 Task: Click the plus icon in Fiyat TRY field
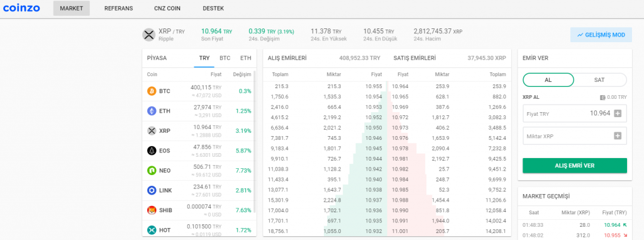(x=618, y=113)
